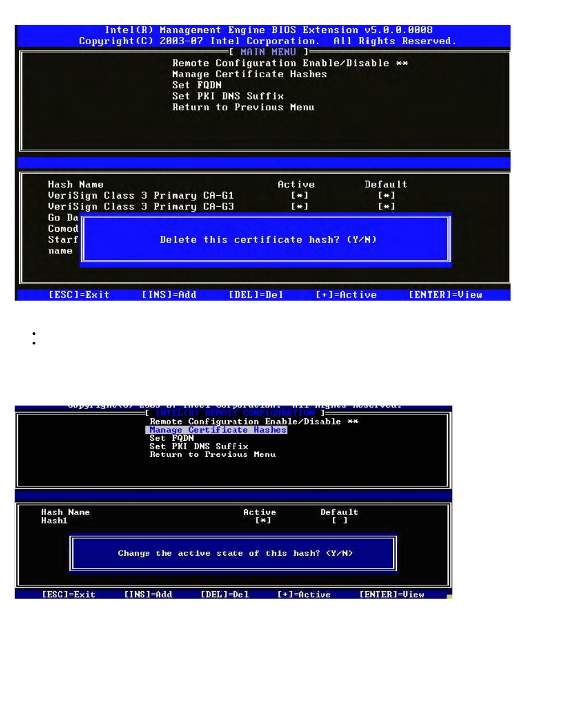Select Manage Certificate Hashes in top screen

pyautogui.click(x=249, y=74)
